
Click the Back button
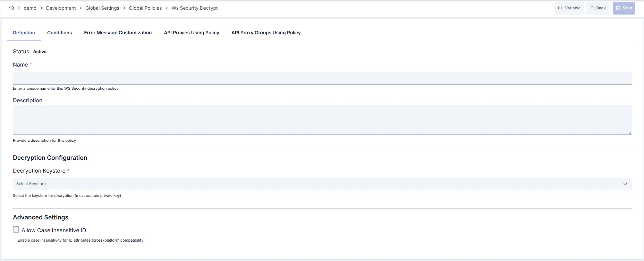tap(598, 8)
